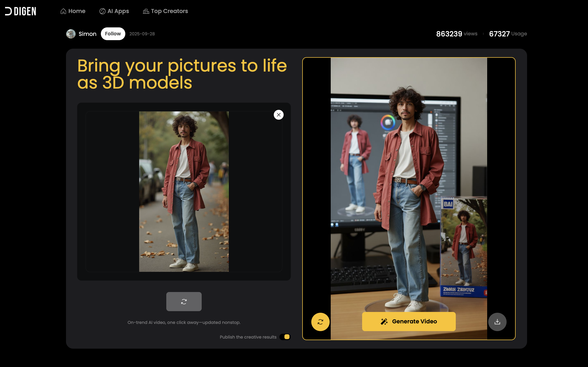Click Simon's avatar picture

71,34
